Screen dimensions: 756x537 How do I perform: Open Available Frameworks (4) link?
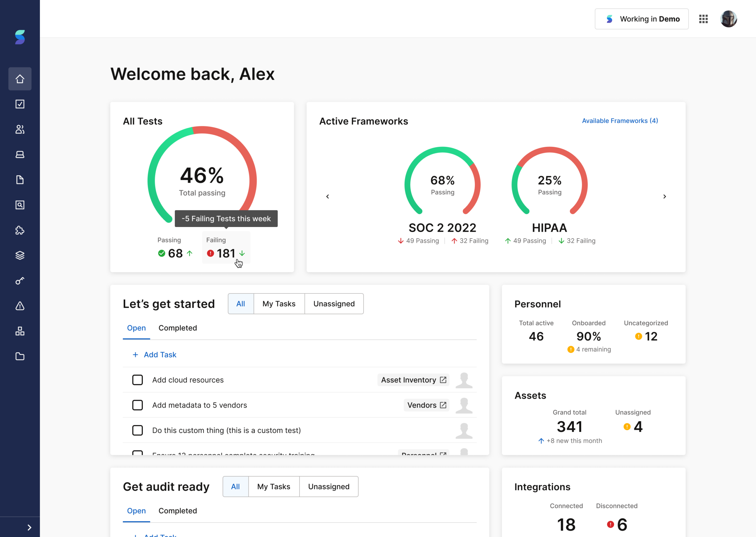(x=620, y=120)
